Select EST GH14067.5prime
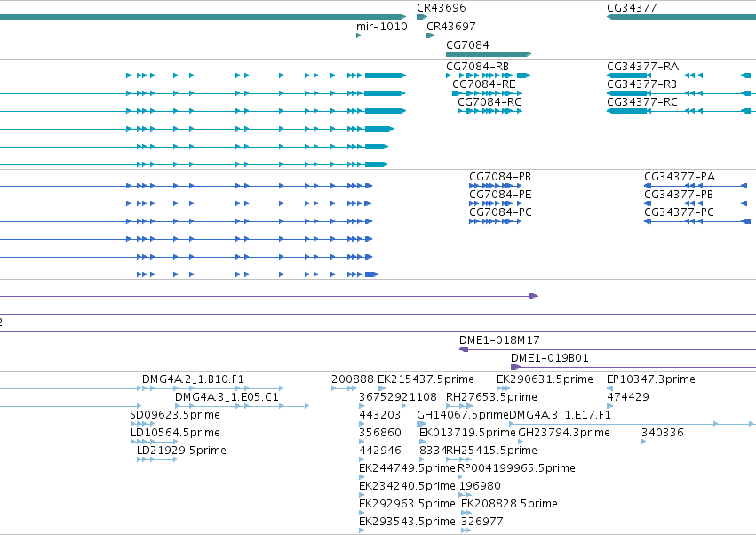 pos(463,415)
